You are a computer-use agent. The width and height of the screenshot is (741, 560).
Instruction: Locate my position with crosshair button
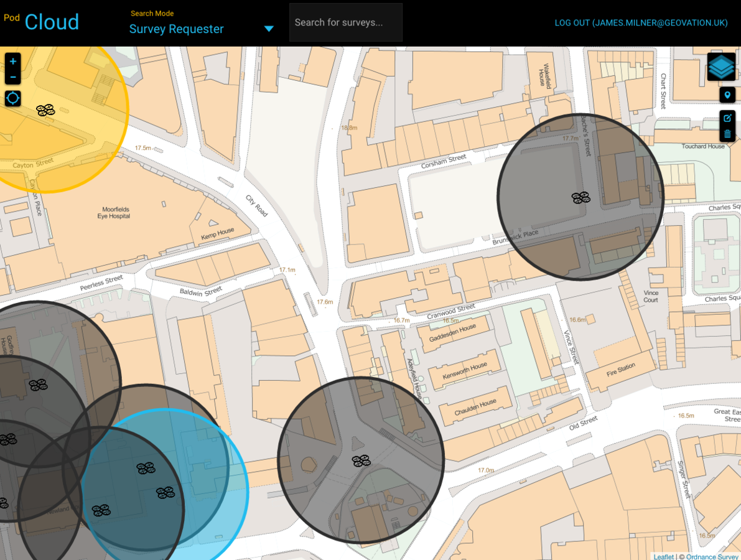point(13,98)
